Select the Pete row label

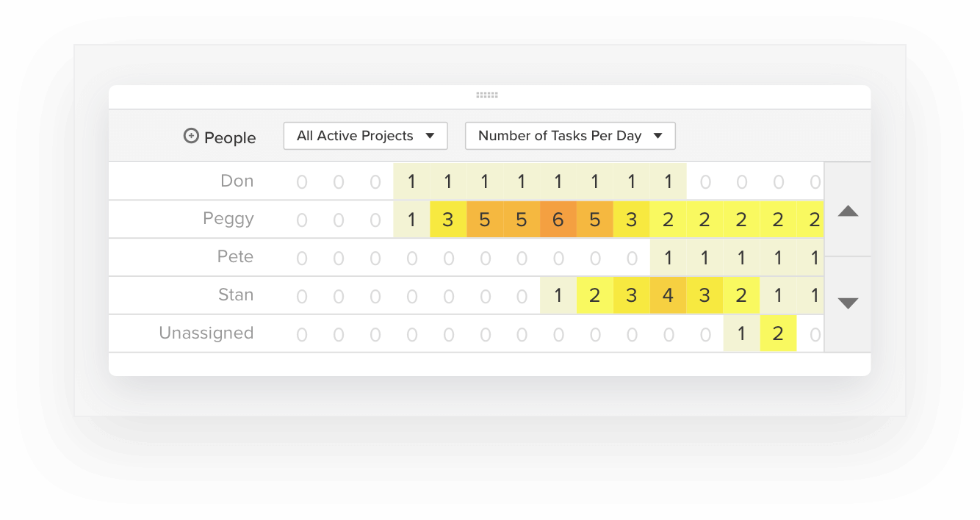[235, 257]
